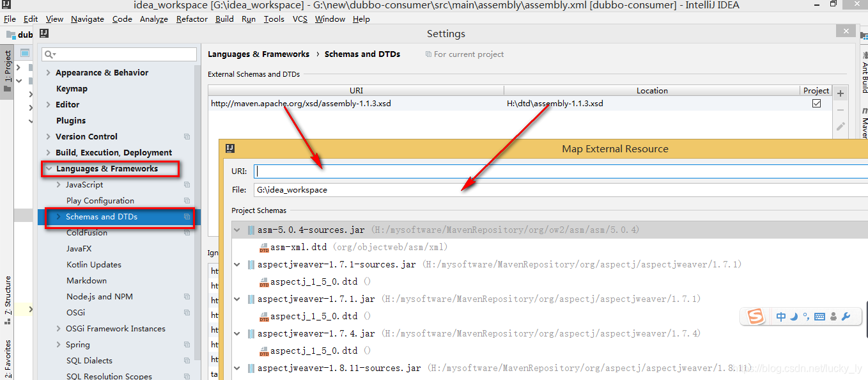Add a new external schema mapping
This screenshot has width=868, height=380.
841,93
